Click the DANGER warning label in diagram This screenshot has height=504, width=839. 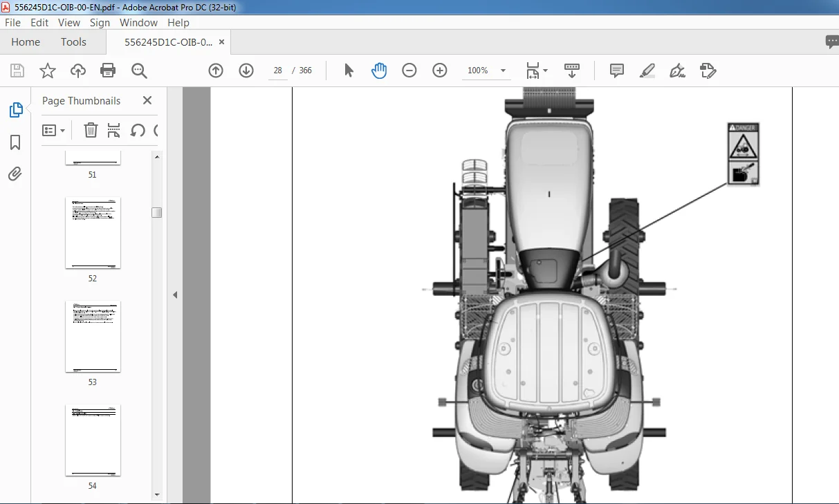(x=744, y=153)
